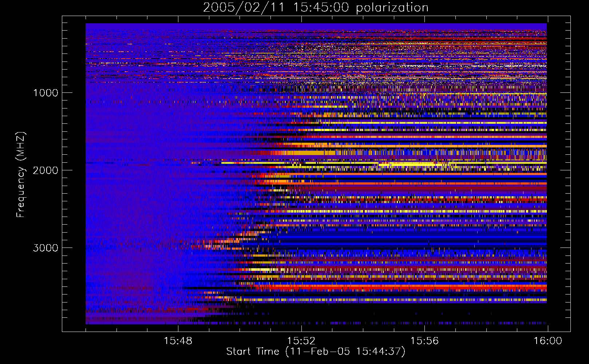The image size is (589, 364).
Task: Click the plot title '2005/02/11 15:45:00 polarization'
Action: [316, 8]
